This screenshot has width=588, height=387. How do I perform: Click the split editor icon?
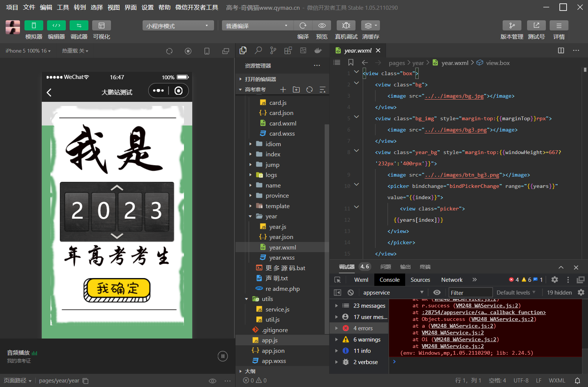(561, 50)
